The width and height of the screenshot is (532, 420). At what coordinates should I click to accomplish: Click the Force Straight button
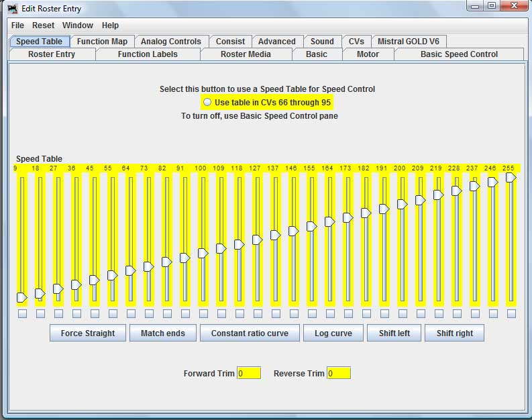point(88,333)
